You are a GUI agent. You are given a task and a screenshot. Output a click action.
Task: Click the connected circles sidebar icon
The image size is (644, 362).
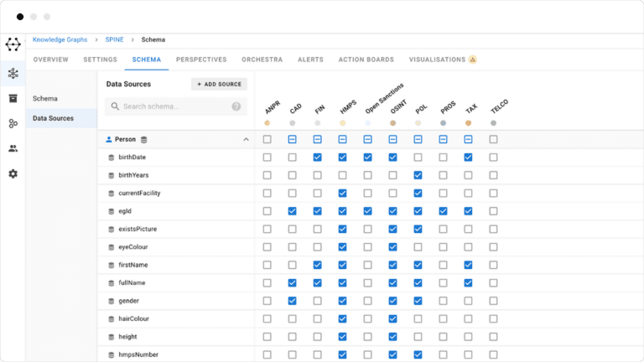click(13, 124)
